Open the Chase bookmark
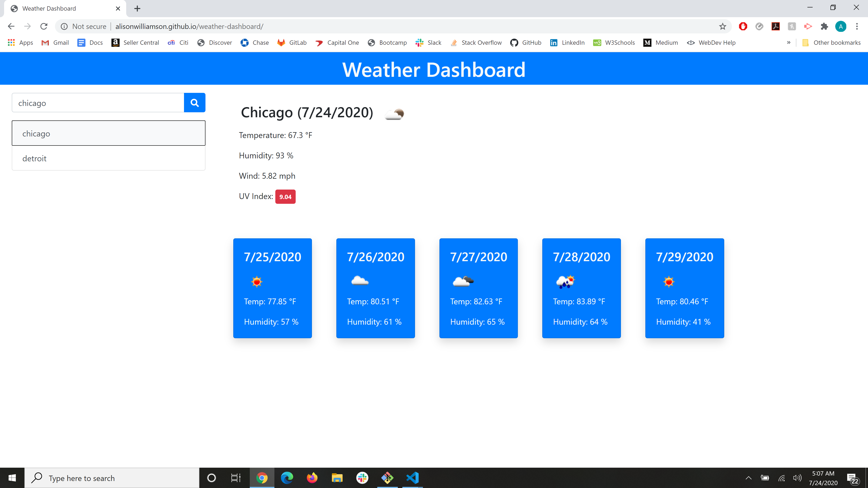Screen dimensions: 868x488 (254, 42)
